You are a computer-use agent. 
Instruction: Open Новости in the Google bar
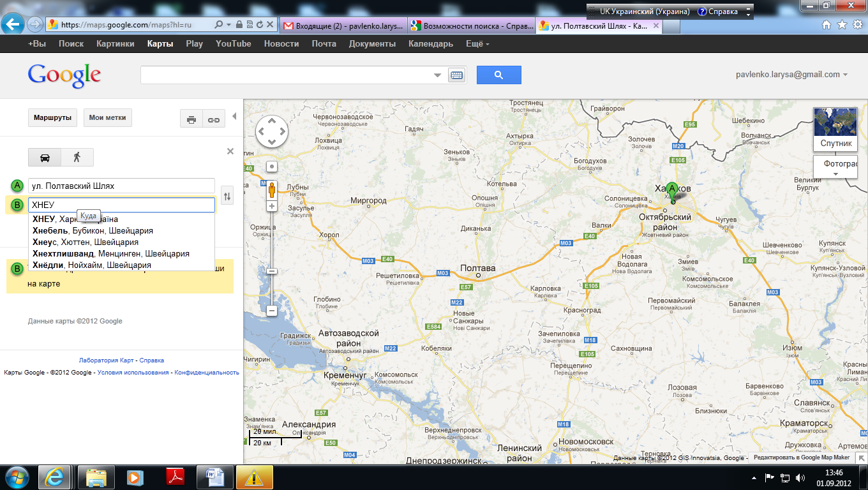coord(281,44)
